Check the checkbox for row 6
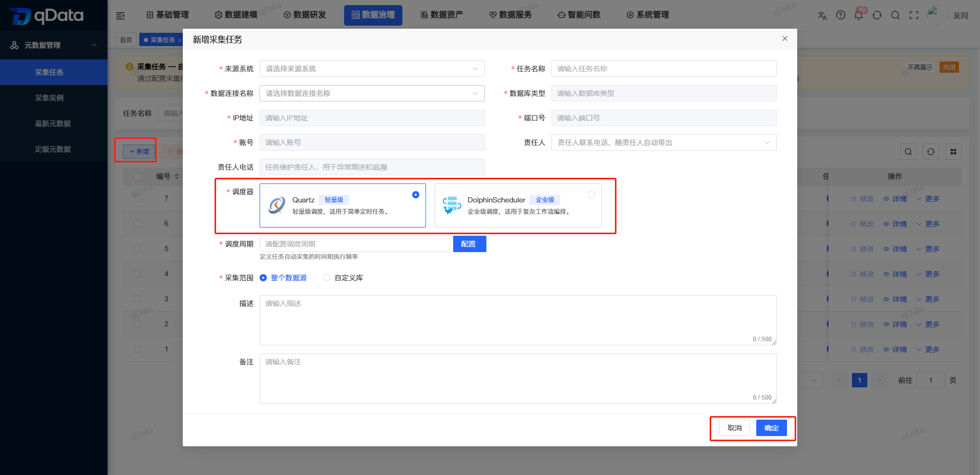The height and width of the screenshot is (475, 980). (137, 223)
